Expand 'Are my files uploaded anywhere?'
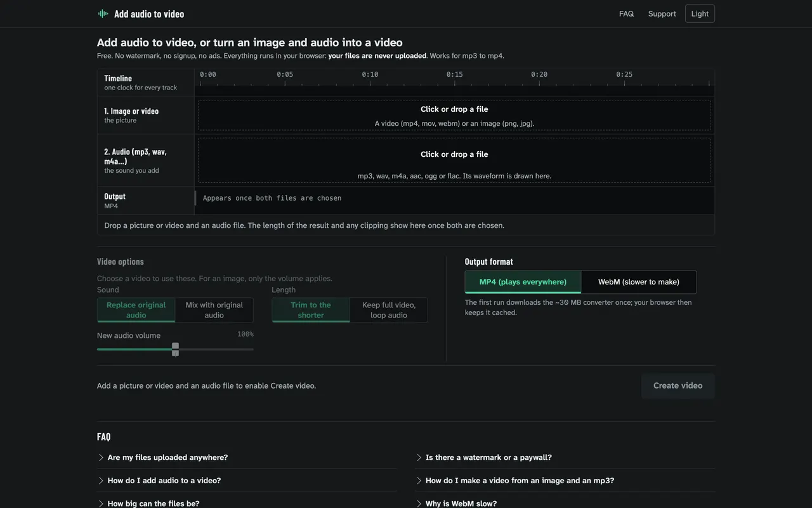 click(247, 457)
